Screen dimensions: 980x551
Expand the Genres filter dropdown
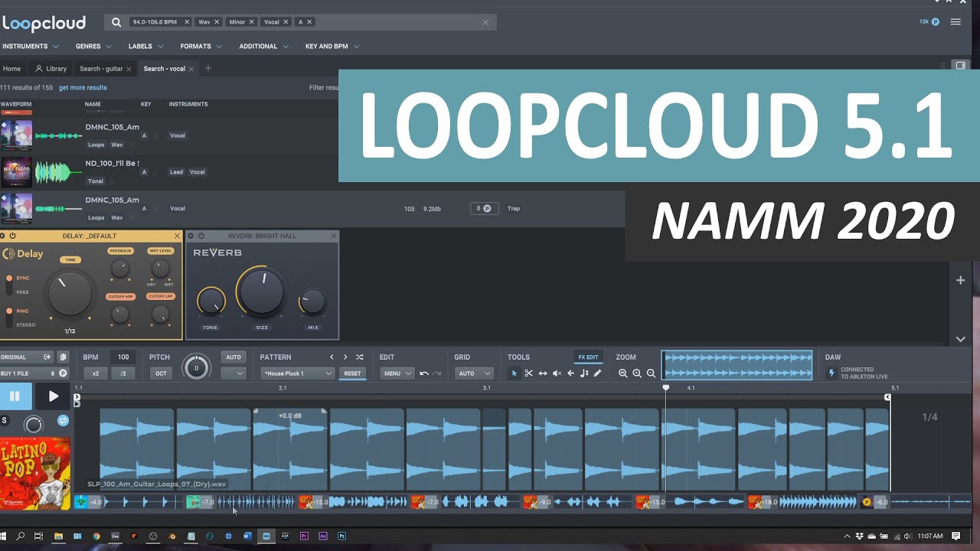click(x=93, y=46)
